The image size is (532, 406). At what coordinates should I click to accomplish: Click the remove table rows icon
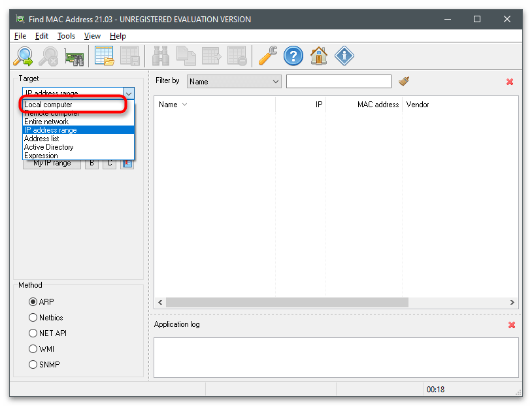pos(237,56)
